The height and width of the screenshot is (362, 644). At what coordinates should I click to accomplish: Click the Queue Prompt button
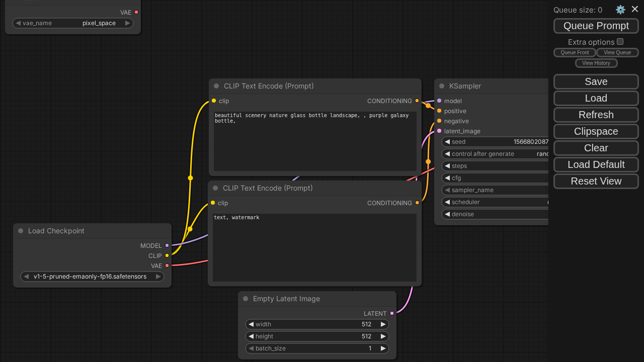pyautogui.click(x=596, y=26)
